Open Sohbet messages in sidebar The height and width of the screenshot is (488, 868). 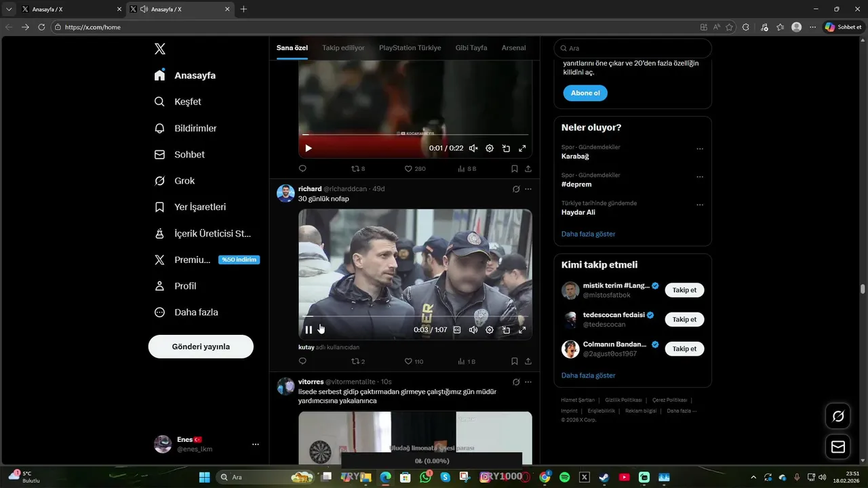coord(180,155)
